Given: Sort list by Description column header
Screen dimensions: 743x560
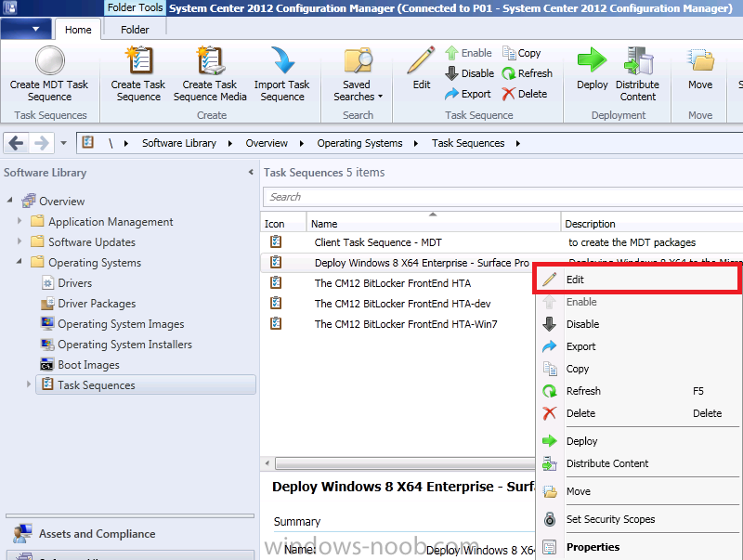Looking at the screenshot, I should 652,224.
